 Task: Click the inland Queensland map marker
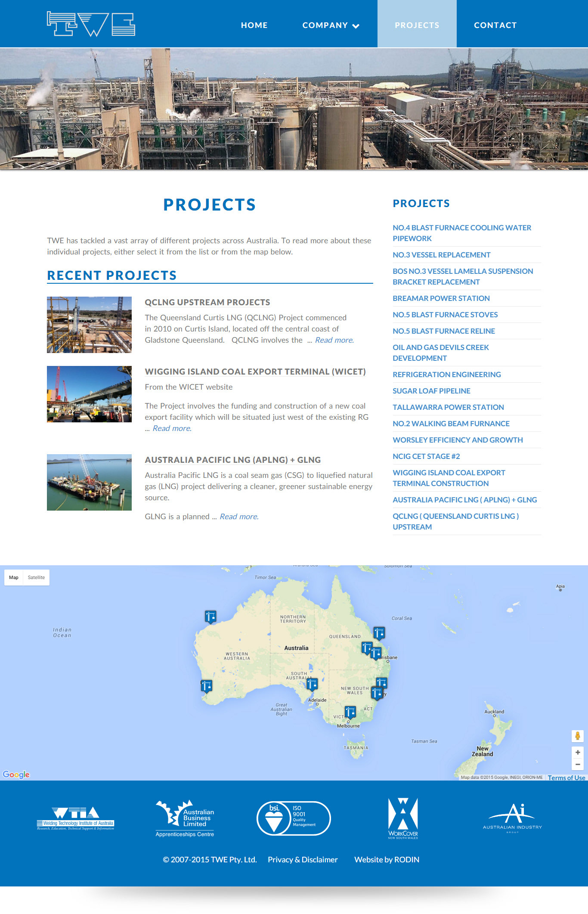[x=367, y=648]
